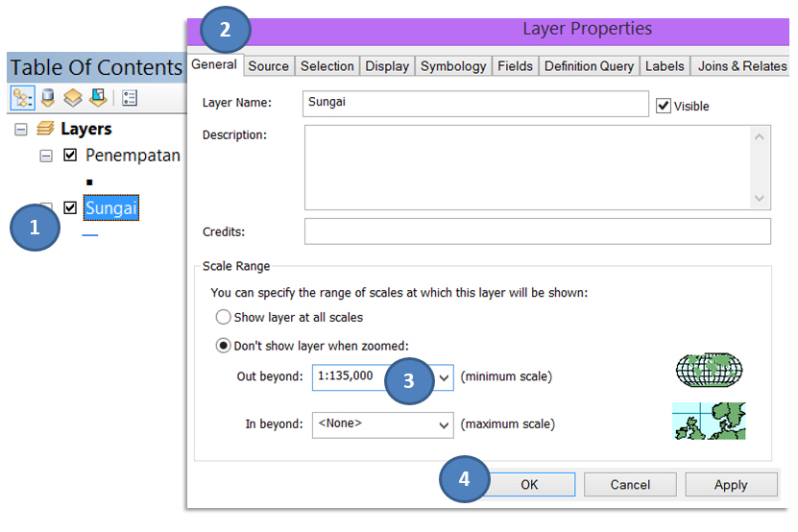
Task: Click the Layers data frame icon
Action: 45,129
